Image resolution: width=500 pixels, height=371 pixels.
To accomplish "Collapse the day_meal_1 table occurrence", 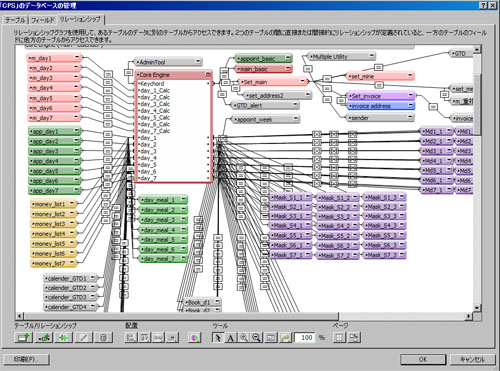I will point(183,199).
